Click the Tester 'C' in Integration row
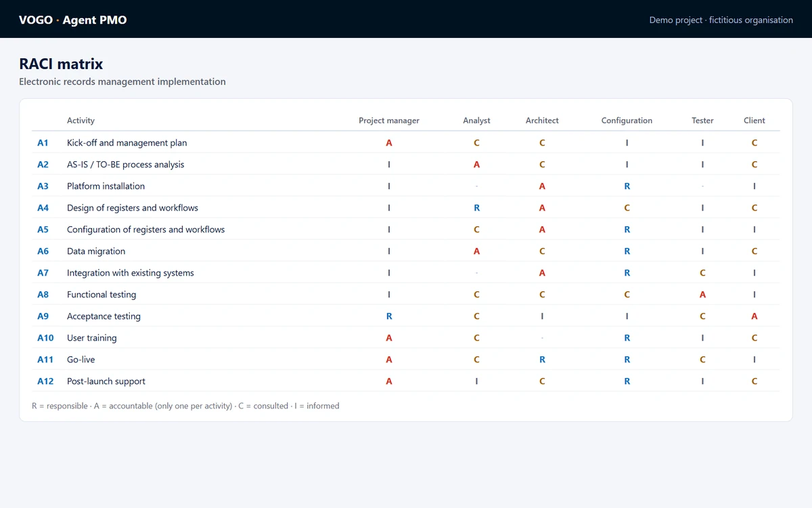This screenshot has height=508, width=812. click(x=702, y=273)
